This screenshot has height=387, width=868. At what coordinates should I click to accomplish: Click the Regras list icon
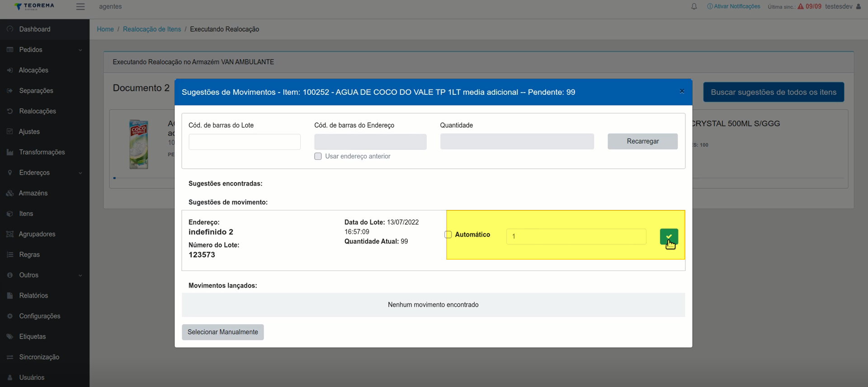click(x=10, y=255)
